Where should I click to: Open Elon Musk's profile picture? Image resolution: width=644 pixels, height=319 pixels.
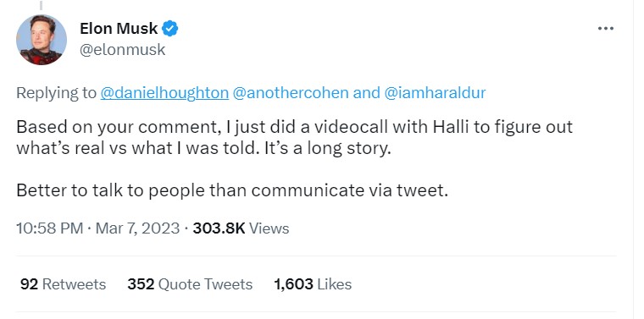click(41, 40)
